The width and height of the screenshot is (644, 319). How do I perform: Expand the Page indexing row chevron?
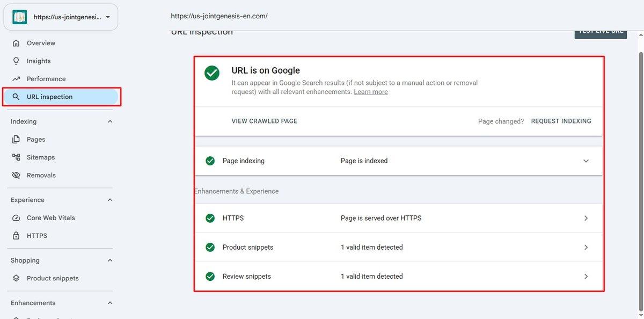[x=586, y=161]
